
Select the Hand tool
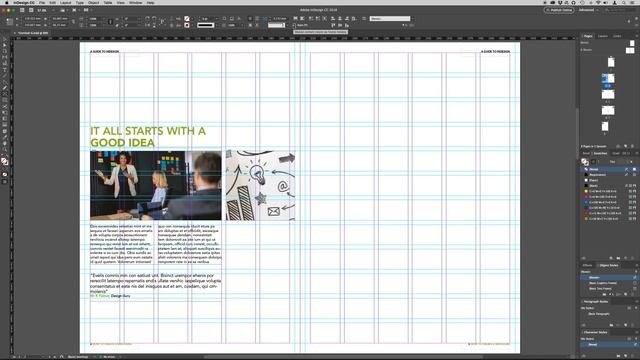tap(5, 143)
